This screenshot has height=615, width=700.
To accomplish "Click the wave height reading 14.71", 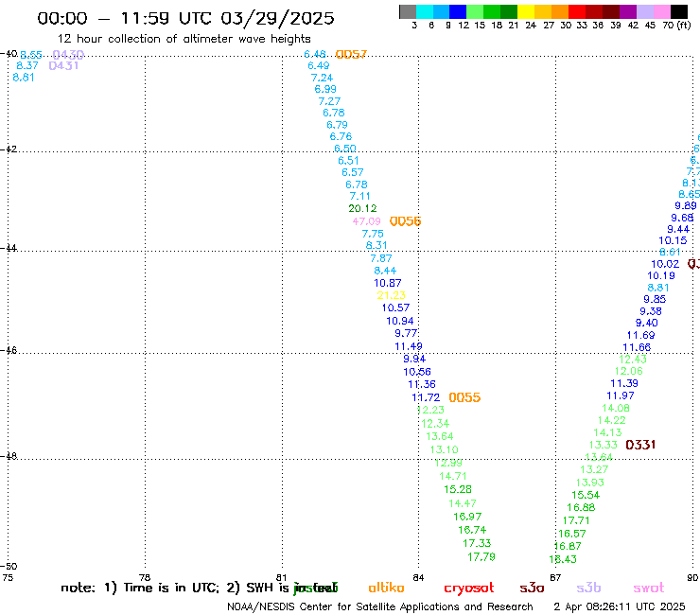I will point(453,476).
